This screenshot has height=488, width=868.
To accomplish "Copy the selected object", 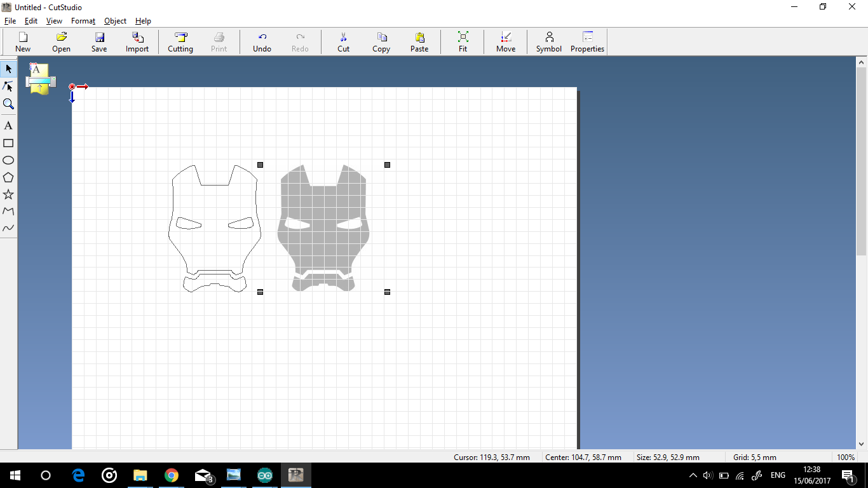I will click(381, 42).
